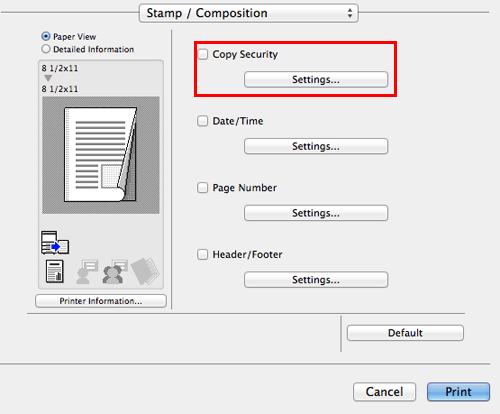Open Date/Time Settings
The height and width of the screenshot is (414, 500).
(316, 146)
